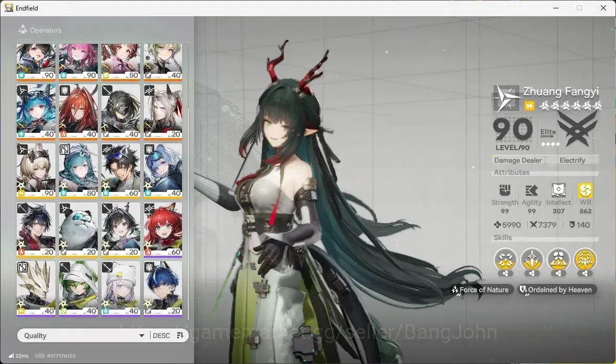This screenshot has height=364, width=616.
Task: Click the Skills section header
Action: 503,237
